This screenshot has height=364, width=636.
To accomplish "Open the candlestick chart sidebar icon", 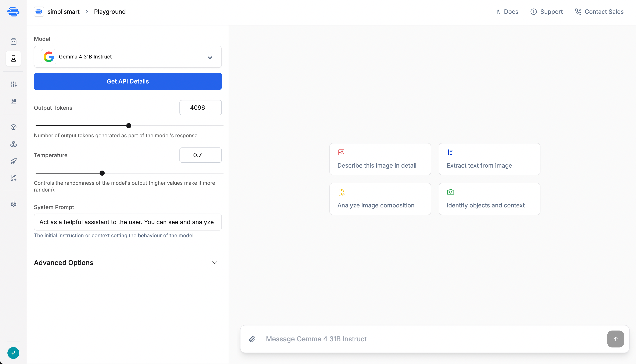I will point(14,101).
